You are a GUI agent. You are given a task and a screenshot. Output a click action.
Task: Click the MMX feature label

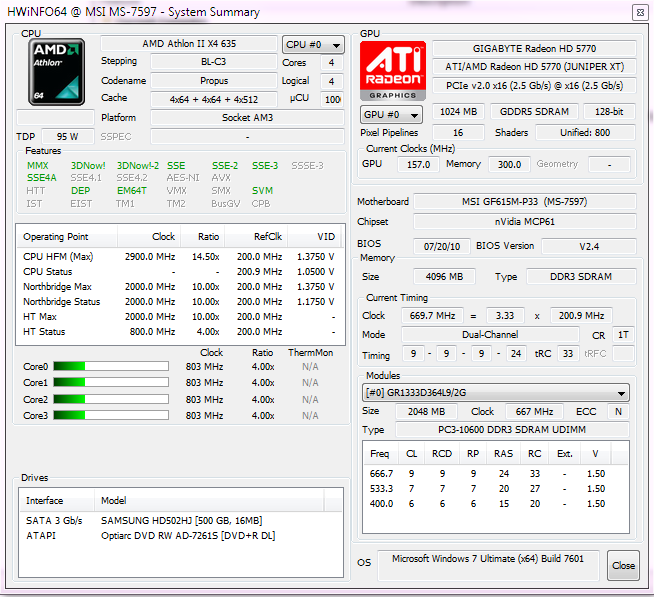tap(38, 166)
